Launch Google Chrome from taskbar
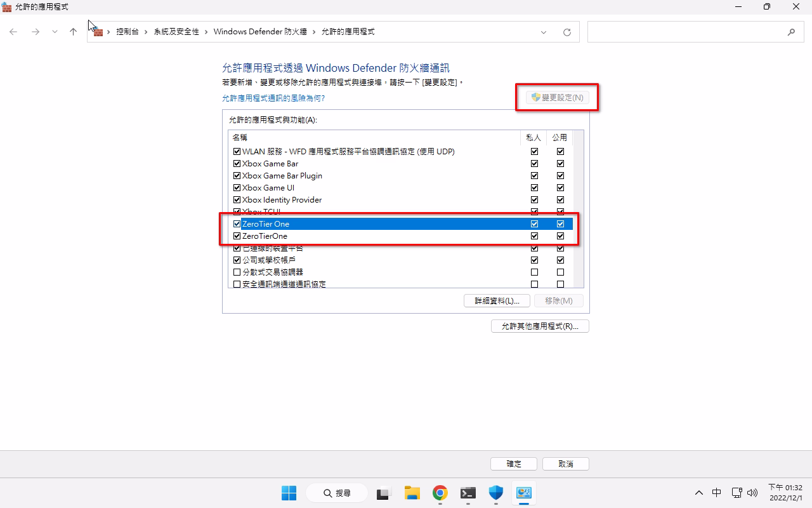The width and height of the screenshot is (812, 508). click(440, 493)
